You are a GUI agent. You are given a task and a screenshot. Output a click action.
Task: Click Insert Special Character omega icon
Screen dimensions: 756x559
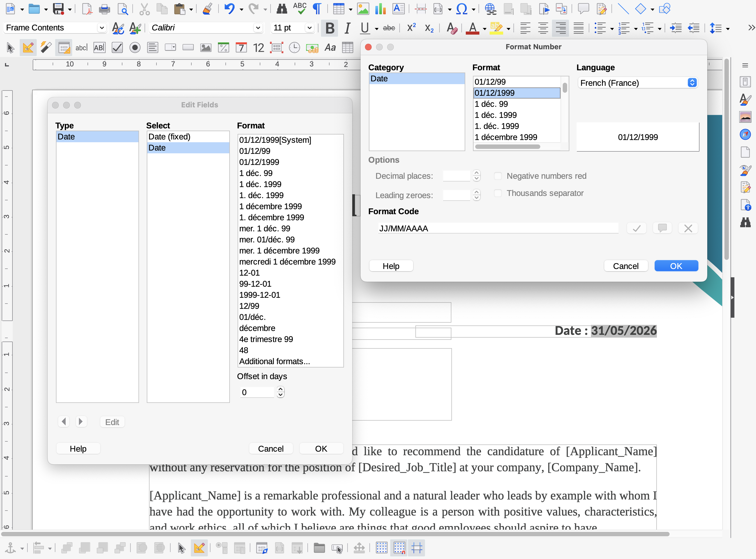pyautogui.click(x=462, y=9)
